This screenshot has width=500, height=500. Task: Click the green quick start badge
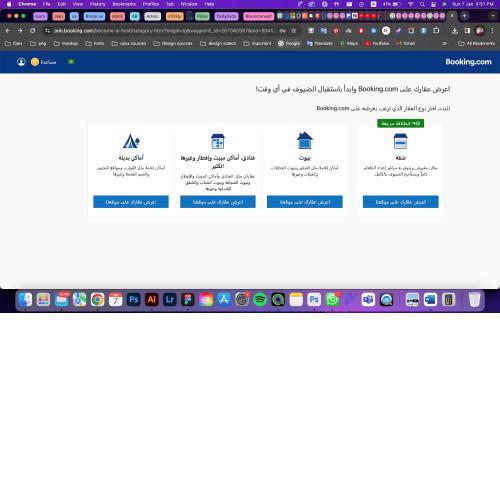point(400,123)
